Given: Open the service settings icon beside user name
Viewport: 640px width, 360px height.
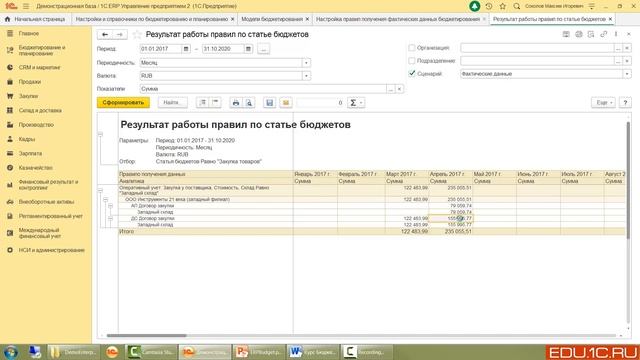Looking at the screenshot, I should point(592,6).
